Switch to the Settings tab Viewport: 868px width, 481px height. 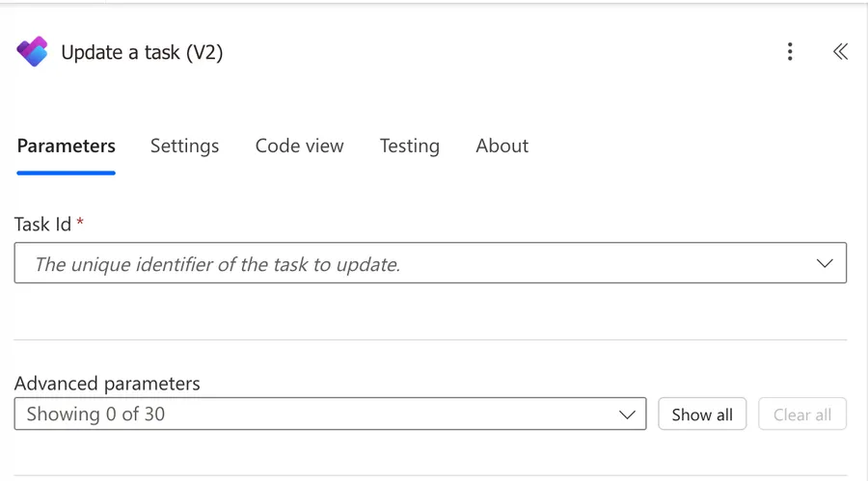[184, 146]
